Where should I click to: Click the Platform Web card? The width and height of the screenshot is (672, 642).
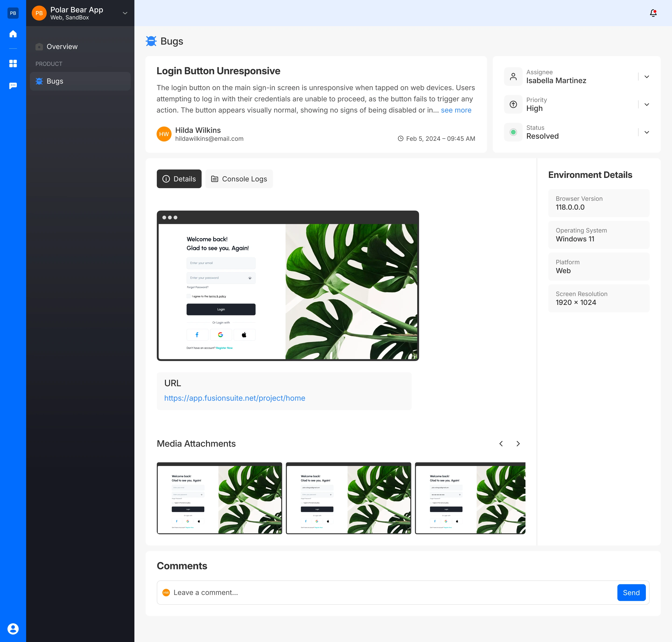(599, 267)
